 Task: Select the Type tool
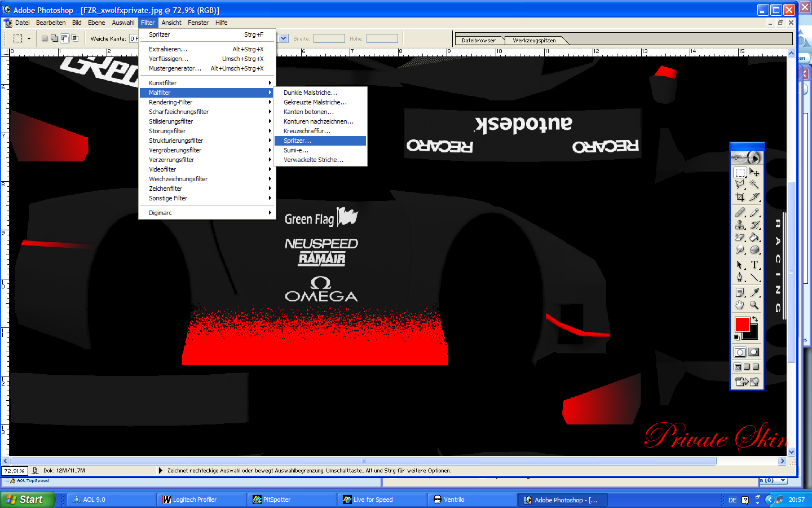coord(754,265)
